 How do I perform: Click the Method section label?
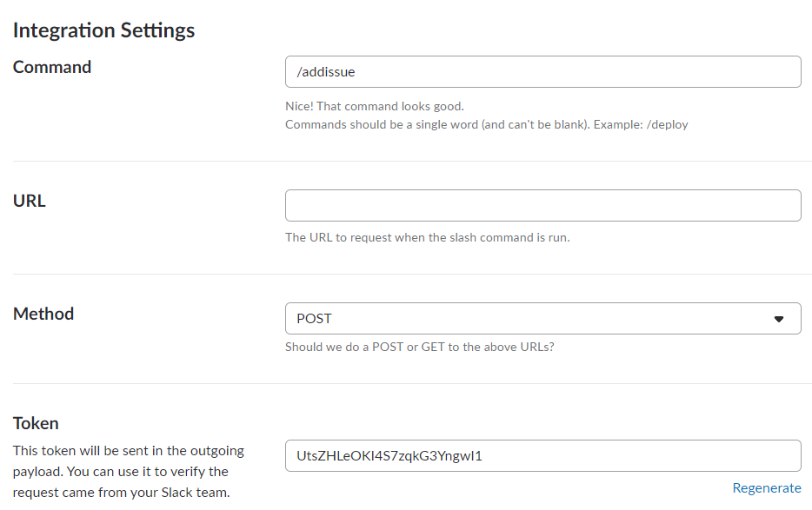point(43,314)
